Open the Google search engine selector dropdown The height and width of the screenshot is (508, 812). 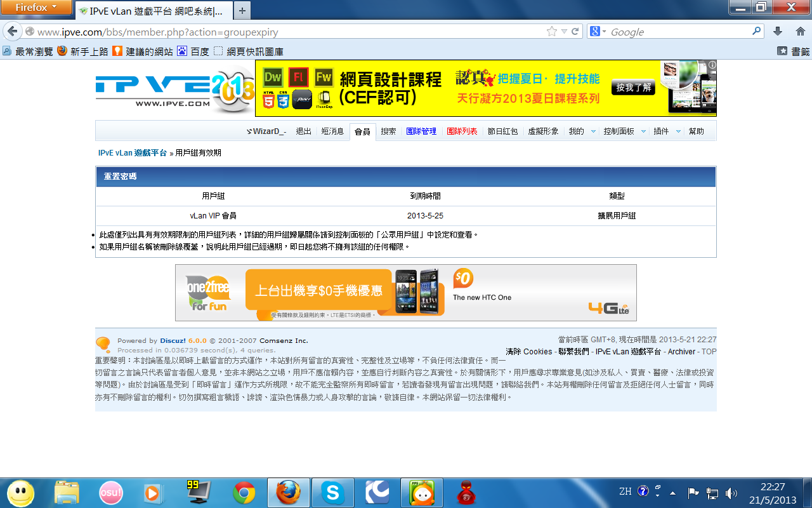[x=598, y=31]
